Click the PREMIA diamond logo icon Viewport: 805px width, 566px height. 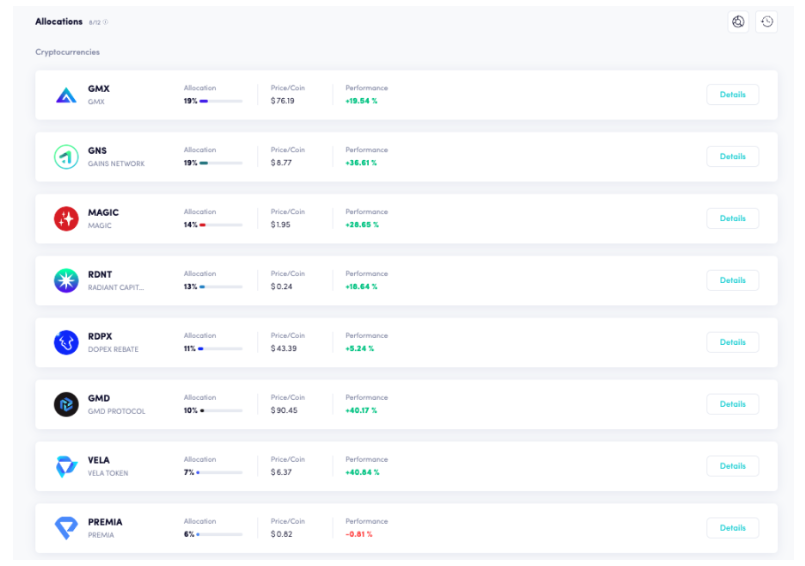(x=66, y=528)
